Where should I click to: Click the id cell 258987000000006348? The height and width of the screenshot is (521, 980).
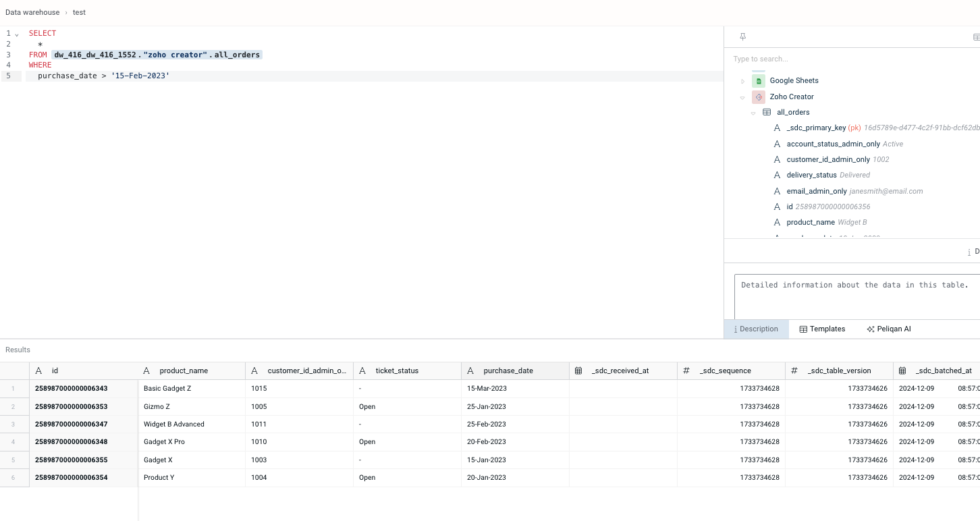tap(84, 442)
